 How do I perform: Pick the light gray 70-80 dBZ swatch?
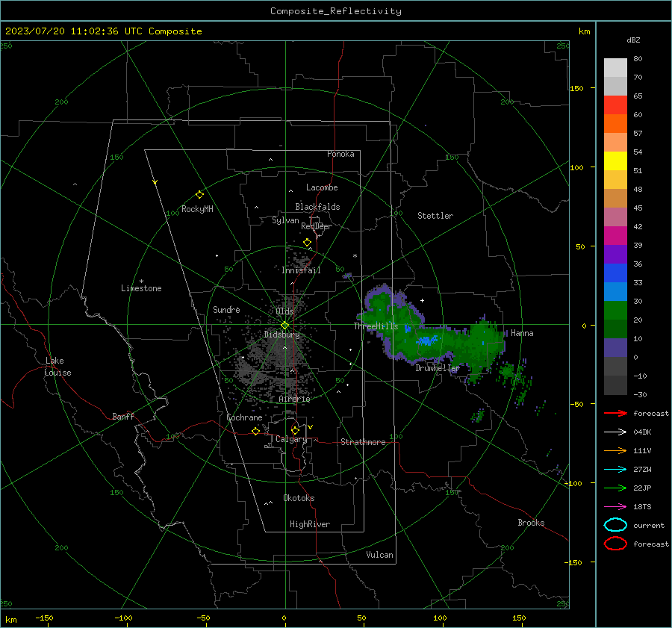point(615,68)
